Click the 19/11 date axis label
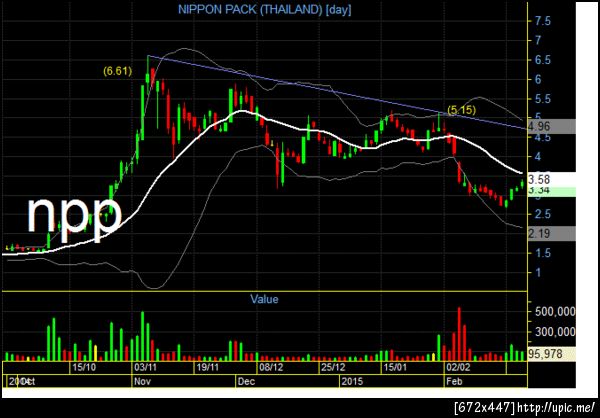 pyautogui.click(x=208, y=368)
